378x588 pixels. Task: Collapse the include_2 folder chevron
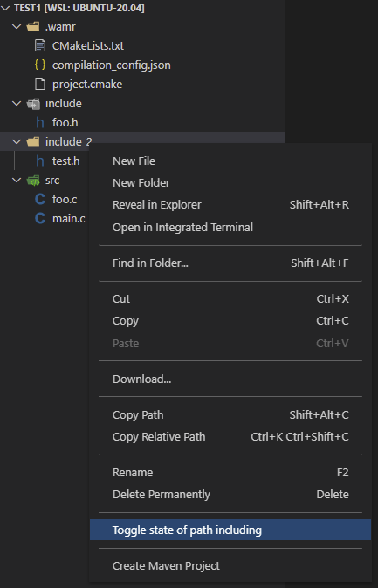[x=17, y=141]
